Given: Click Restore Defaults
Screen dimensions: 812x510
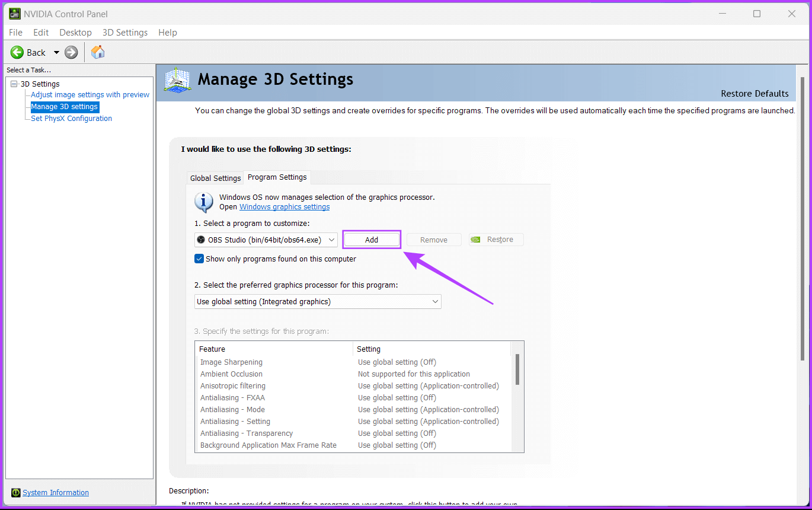Looking at the screenshot, I should click(x=755, y=94).
